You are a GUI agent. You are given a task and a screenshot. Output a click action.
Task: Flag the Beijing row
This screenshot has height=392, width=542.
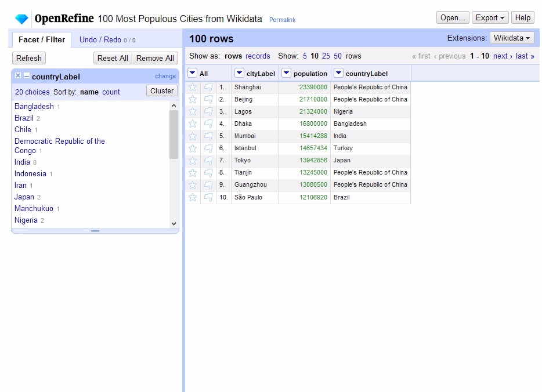click(208, 100)
